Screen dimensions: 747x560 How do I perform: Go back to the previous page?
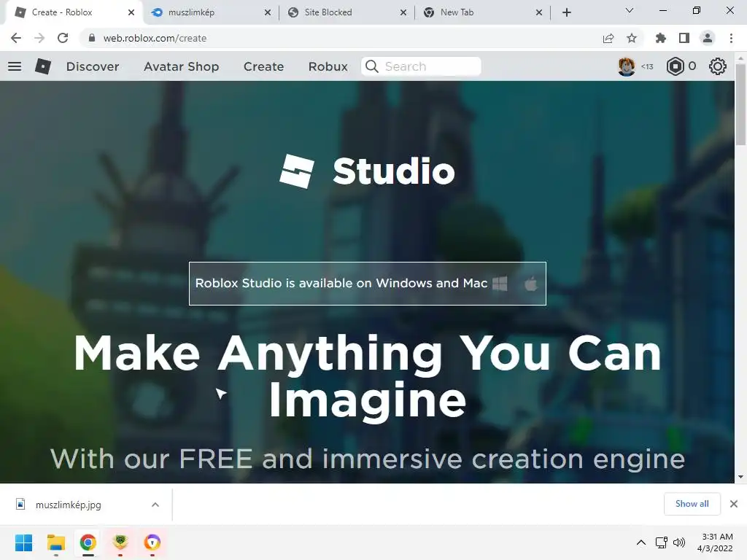click(x=16, y=38)
